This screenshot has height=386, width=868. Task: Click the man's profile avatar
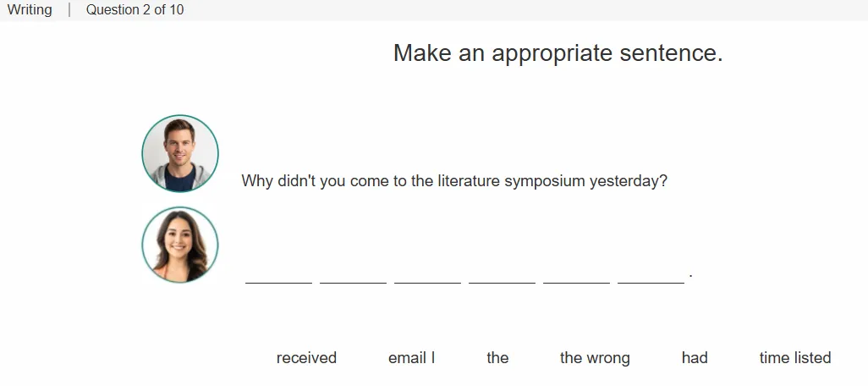[180, 153]
